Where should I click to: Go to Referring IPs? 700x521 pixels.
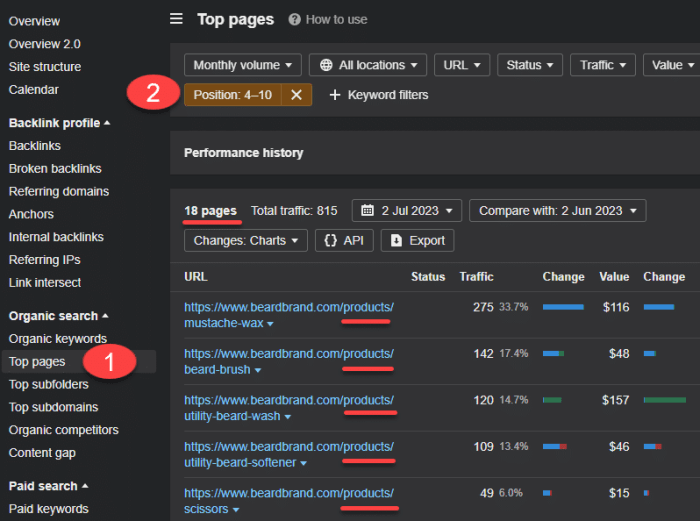[45, 259]
